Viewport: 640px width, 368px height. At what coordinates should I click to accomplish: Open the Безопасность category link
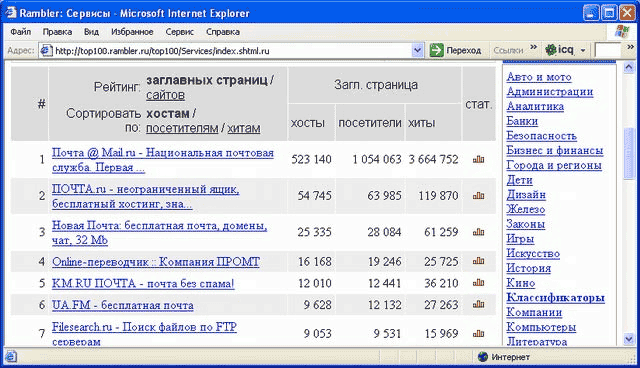pos(541,136)
